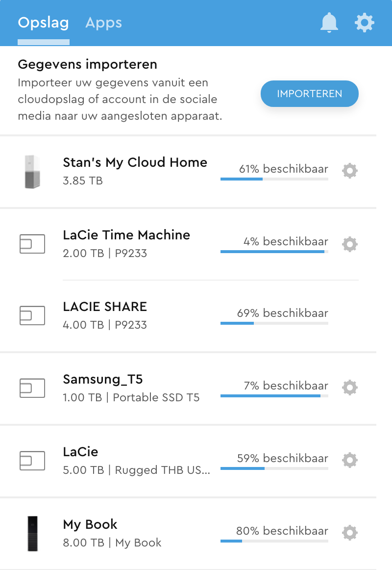Click the My Book drive image

click(32, 533)
